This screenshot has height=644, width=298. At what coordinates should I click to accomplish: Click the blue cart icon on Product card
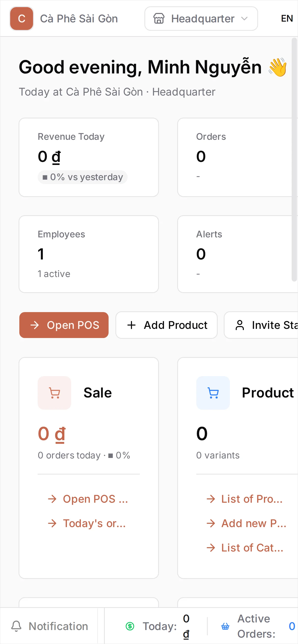pyautogui.click(x=213, y=393)
